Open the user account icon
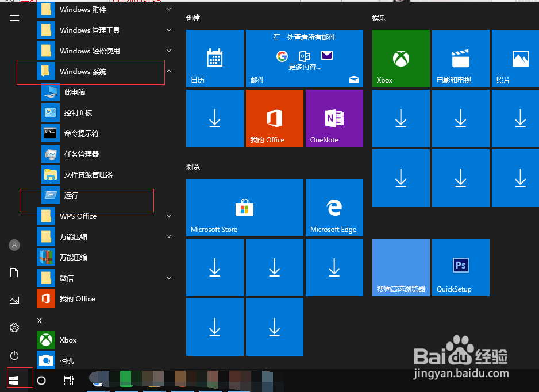The height and width of the screenshot is (392, 539). point(14,245)
